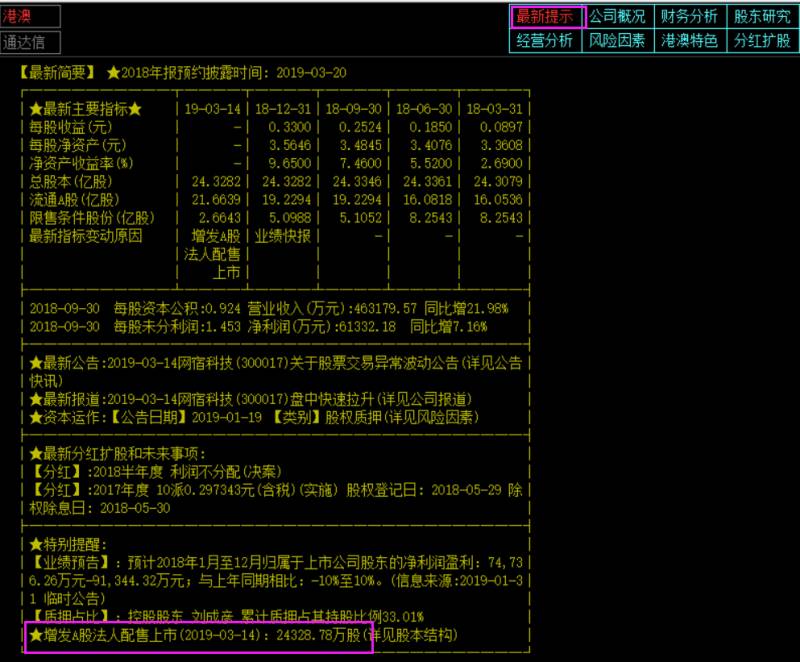Click the value 3.5646 net assets per share
This screenshot has width=800, height=662.
pos(289,145)
